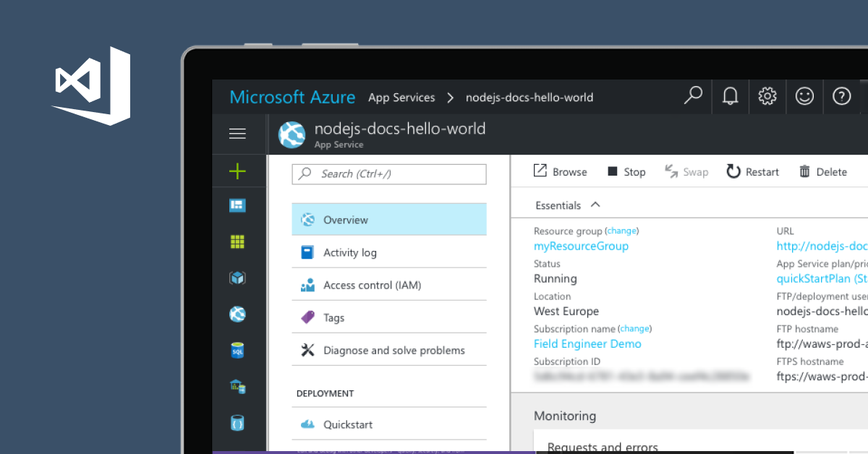
Task: Open SQL databases icon in sidebar
Action: (237, 351)
